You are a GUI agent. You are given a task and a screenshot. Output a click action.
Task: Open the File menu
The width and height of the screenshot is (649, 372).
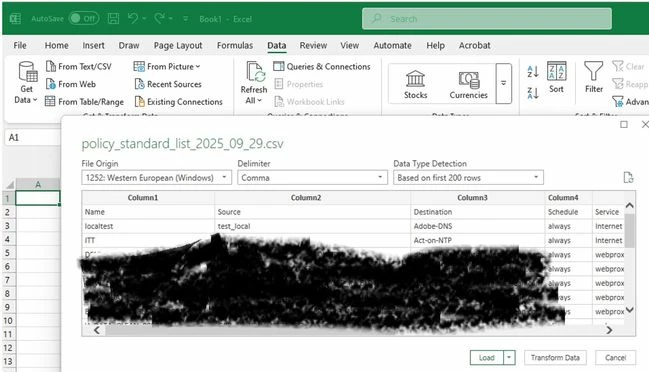coord(20,46)
